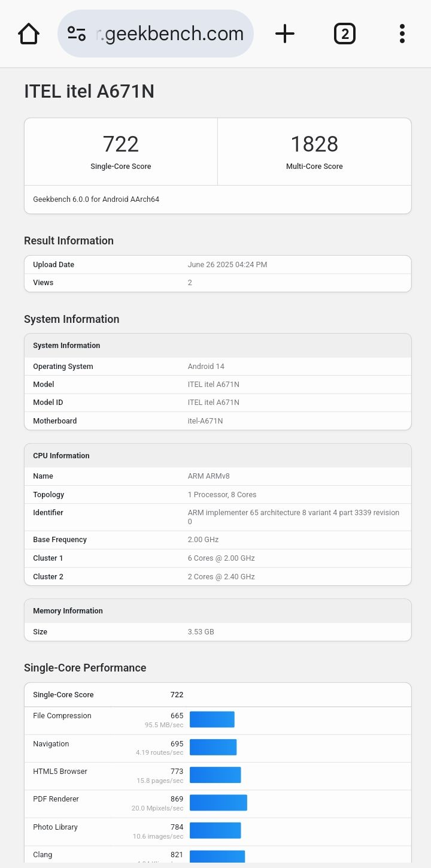Viewport: 431px width, 868px height.
Task: Select Cluster 1 value 6 Cores @ 2.00 GHz
Action: 221,558
